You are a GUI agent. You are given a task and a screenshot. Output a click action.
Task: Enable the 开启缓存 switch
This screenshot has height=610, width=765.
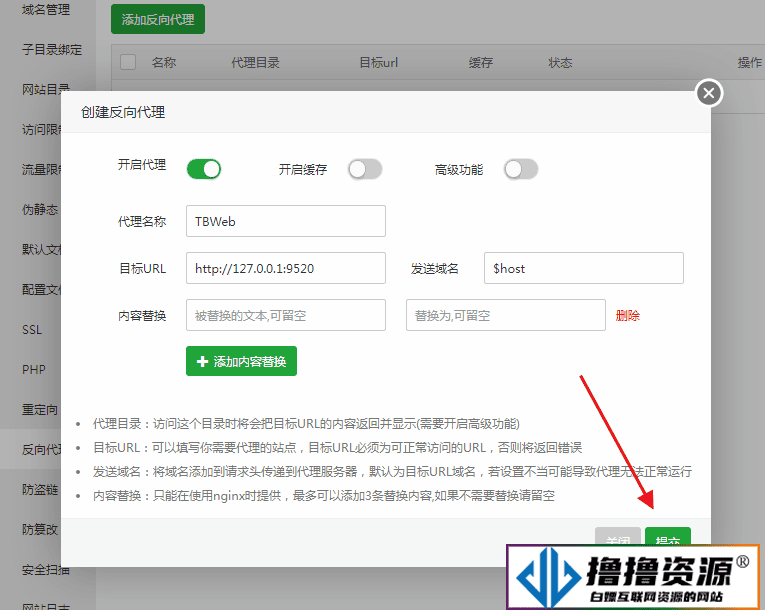click(x=365, y=169)
